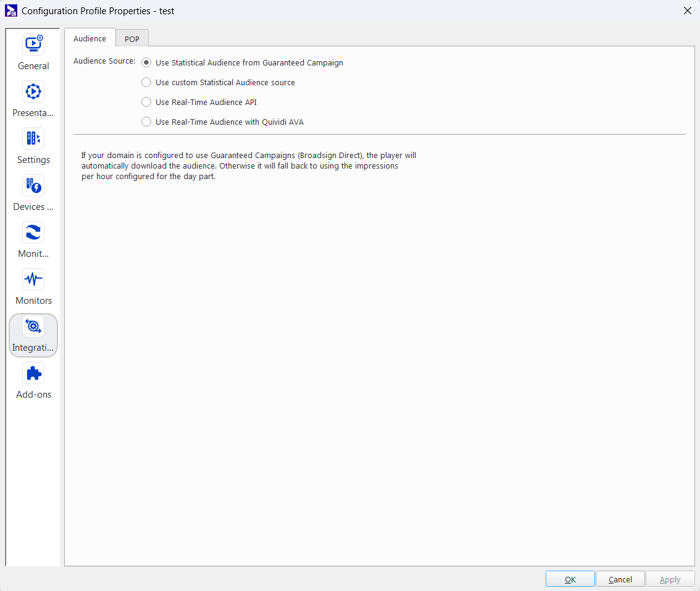The width and height of the screenshot is (700, 591).
Task: Open the Monitoring section with sync arrows
Action: [x=33, y=233]
